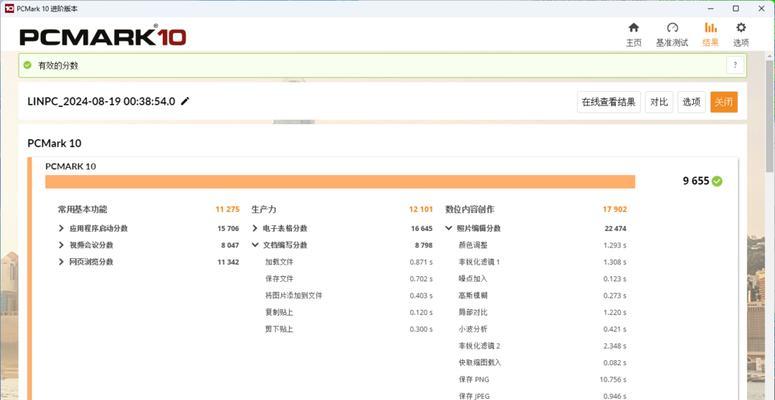The image size is (775, 400).
Task: Click the 0.871 s load file time
Action: pyautogui.click(x=421, y=262)
